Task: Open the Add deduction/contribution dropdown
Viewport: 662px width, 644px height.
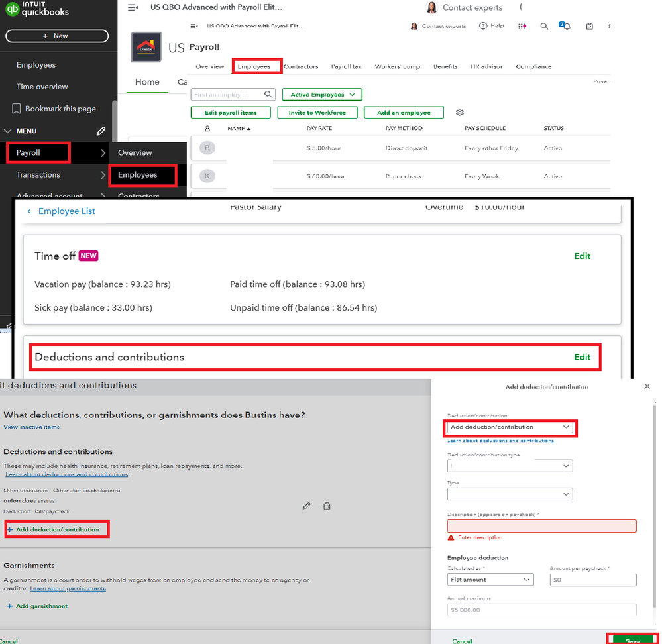Action: coord(510,427)
